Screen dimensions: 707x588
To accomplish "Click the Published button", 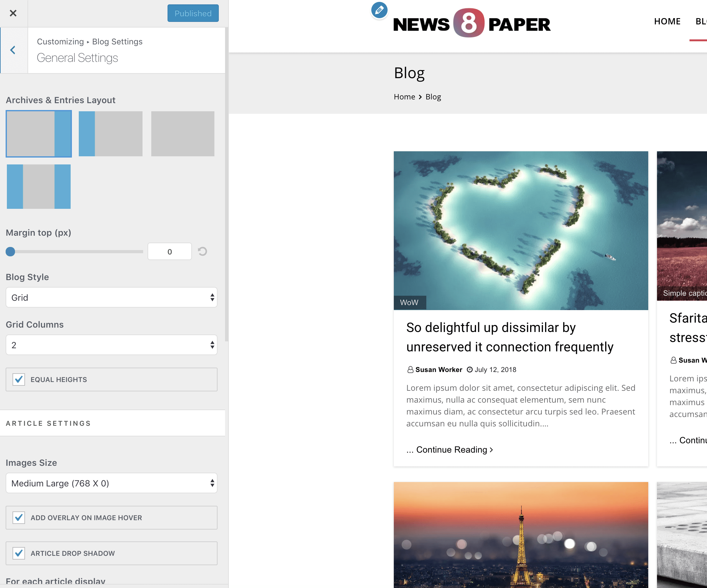I will (193, 13).
